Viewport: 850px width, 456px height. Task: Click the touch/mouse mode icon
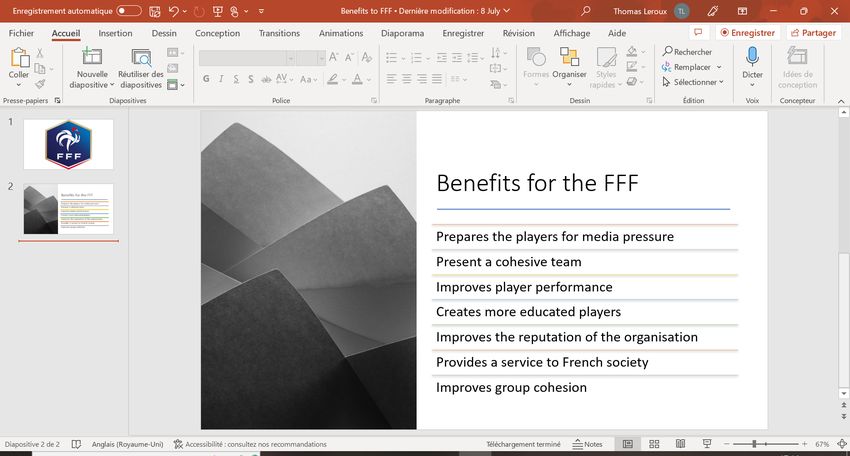(234, 11)
